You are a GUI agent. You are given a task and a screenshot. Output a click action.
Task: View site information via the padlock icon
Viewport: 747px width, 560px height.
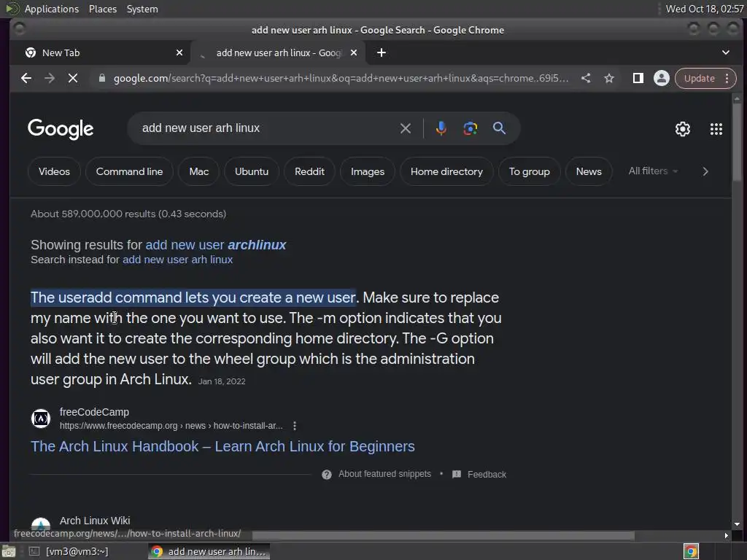tap(102, 78)
